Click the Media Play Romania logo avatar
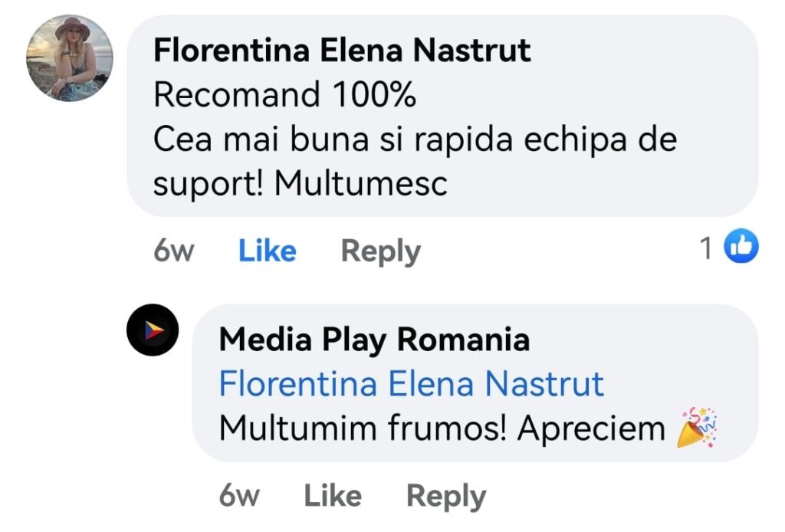This screenshot has width=785, height=532. coord(153,330)
